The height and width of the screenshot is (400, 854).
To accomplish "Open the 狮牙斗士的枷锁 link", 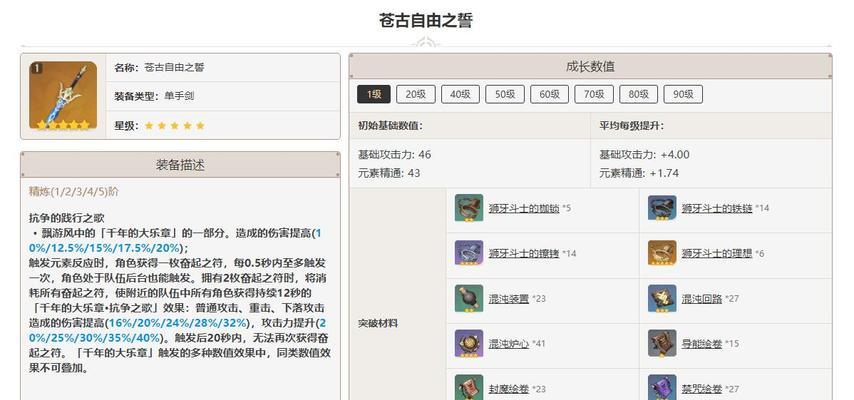I will coord(524,208).
